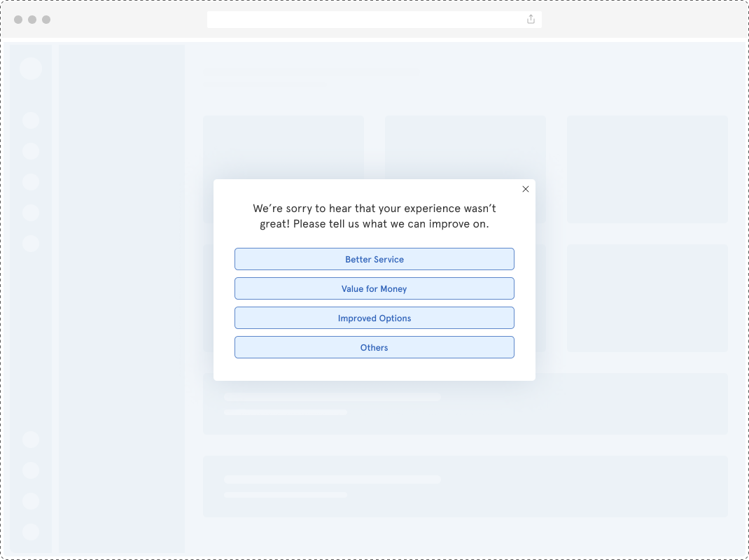Choose Others in the feedback dialog
This screenshot has height=560, width=749.
374,347
